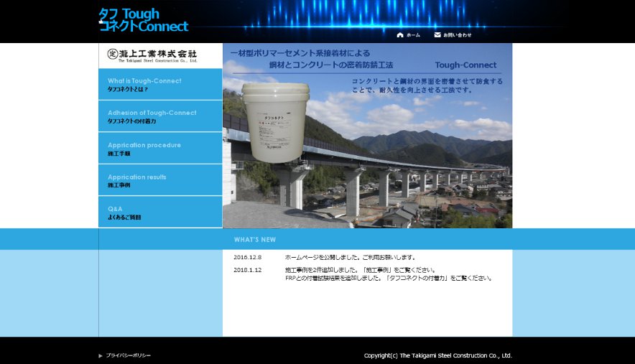Open Adhesion of Tough-Connect menu item

[x=160, y=116]
